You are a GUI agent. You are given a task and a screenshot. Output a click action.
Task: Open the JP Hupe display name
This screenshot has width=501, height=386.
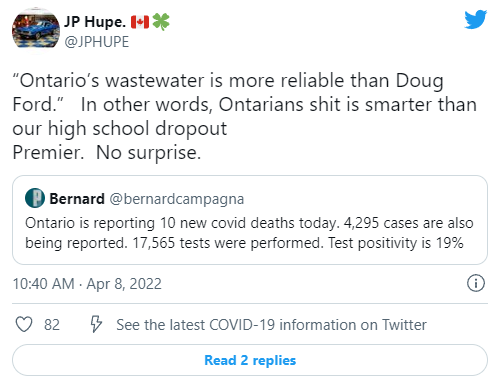coord(95,22)
